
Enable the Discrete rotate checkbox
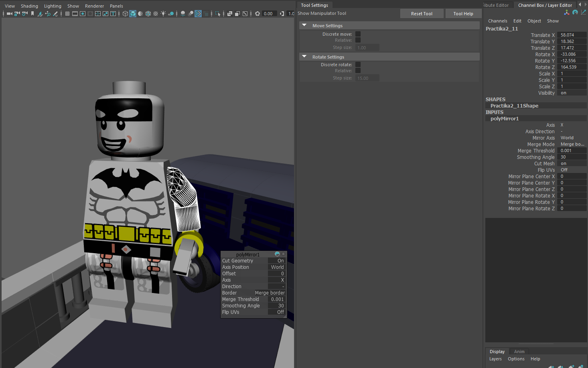click(358, 65)
